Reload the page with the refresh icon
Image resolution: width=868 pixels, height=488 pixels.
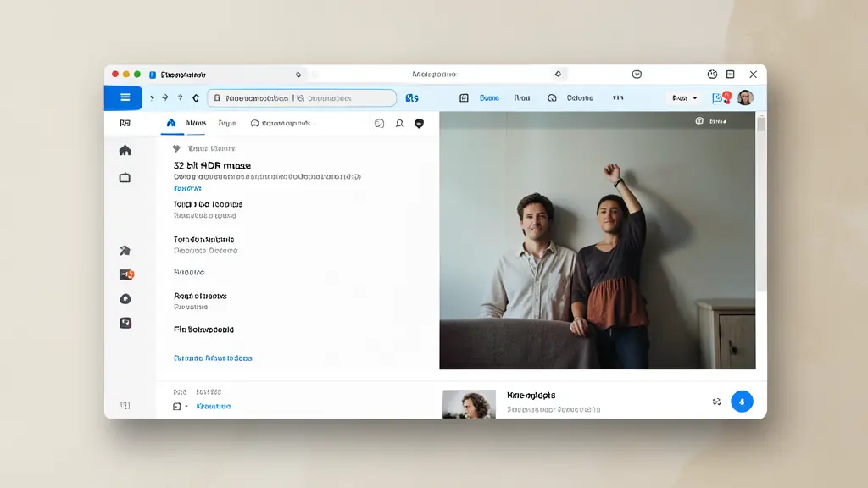(196, 98)
